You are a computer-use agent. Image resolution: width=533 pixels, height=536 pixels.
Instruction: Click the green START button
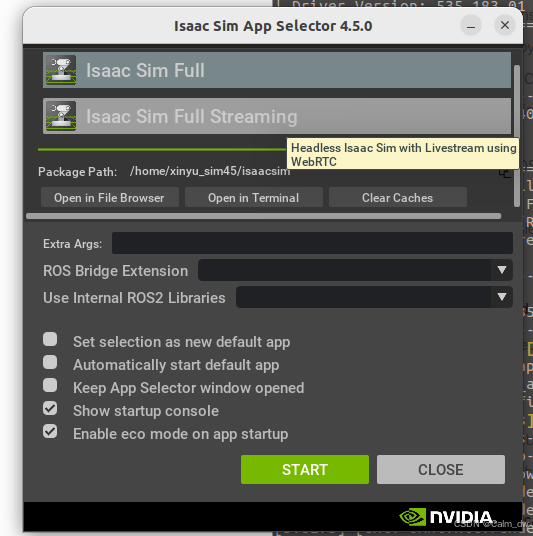tap(305, 469)
